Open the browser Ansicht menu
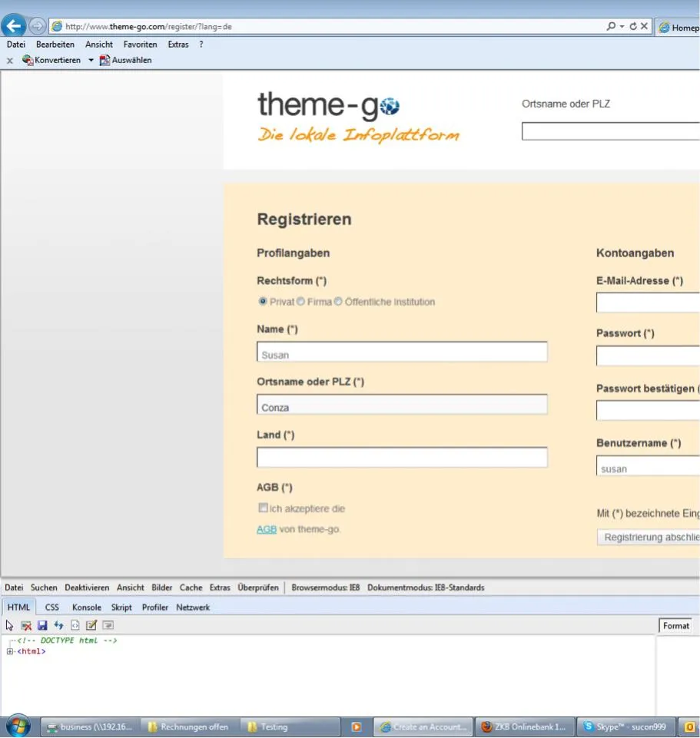700x738 pixels. 99,45
